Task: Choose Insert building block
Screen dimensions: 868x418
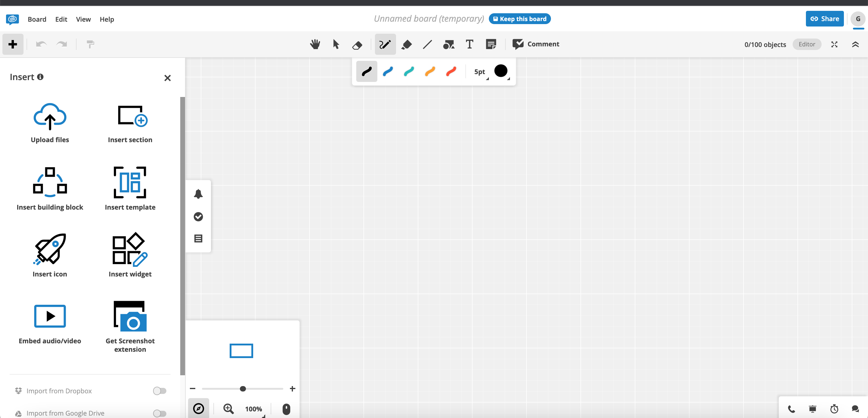Action: tap(50, 189)
